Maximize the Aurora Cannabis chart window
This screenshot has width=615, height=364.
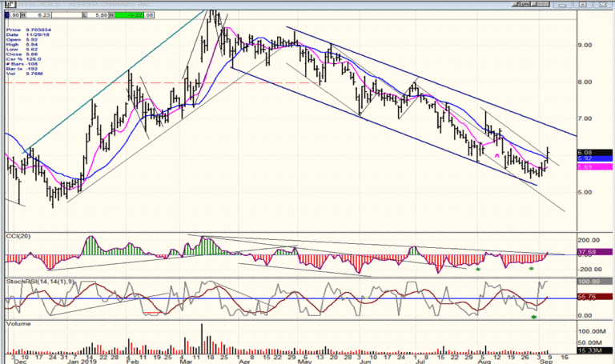tap(583, 4)
